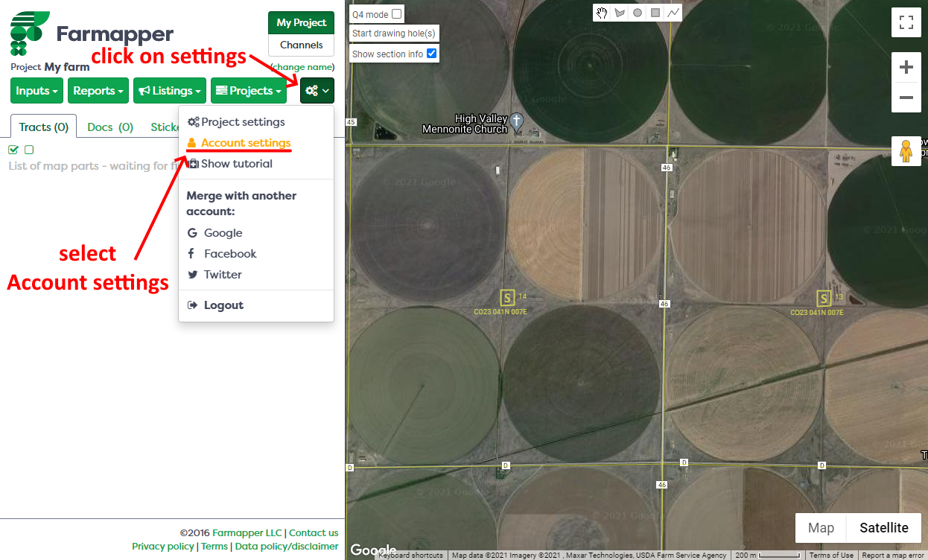Click Report a map error link
This screenshot has width=928, height=560.
893,556
